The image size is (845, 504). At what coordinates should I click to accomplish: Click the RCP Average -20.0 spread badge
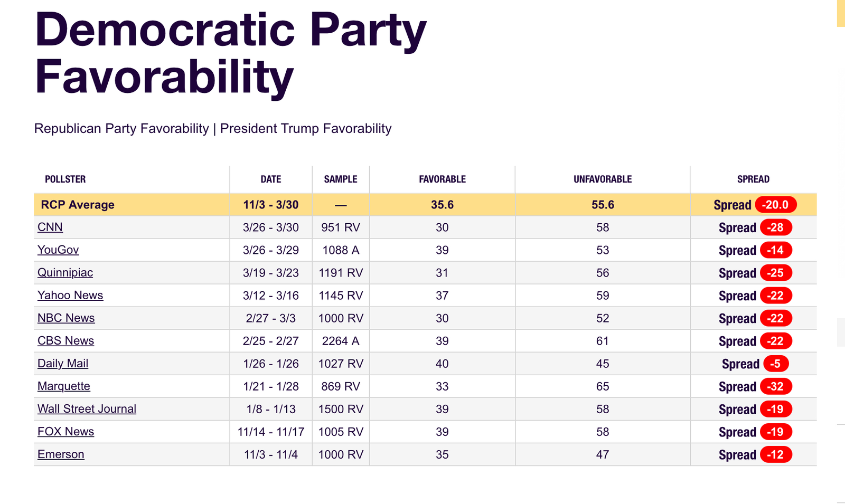775,205
